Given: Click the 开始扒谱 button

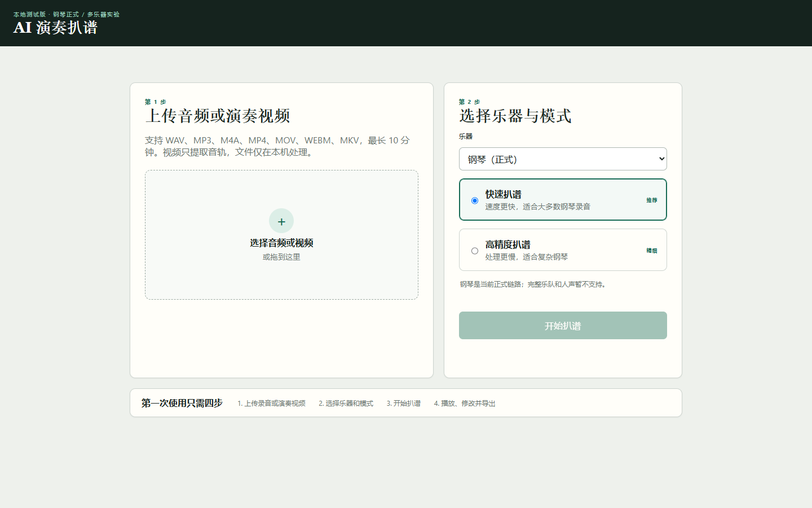Looking at the screenshot, I should (563, 326).
